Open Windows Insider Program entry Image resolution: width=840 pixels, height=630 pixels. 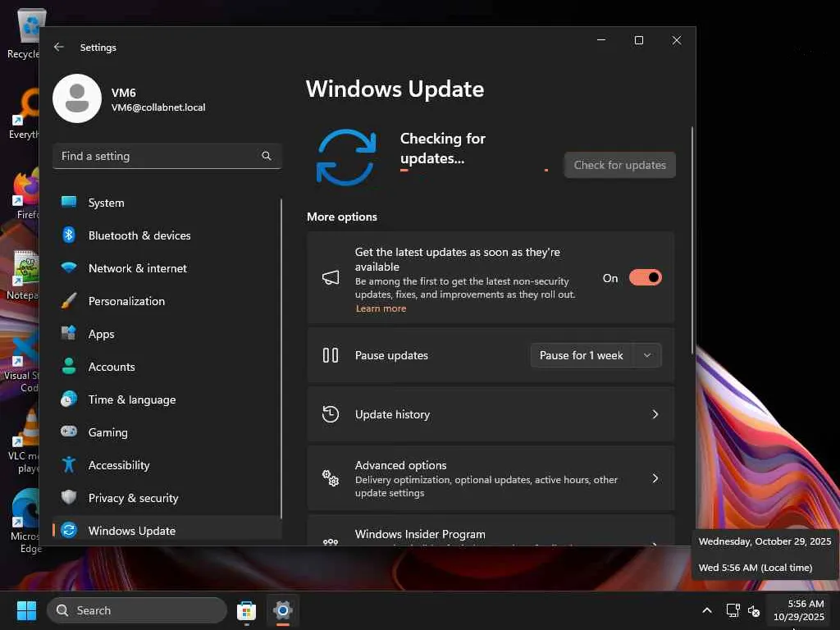coord(491,531)
